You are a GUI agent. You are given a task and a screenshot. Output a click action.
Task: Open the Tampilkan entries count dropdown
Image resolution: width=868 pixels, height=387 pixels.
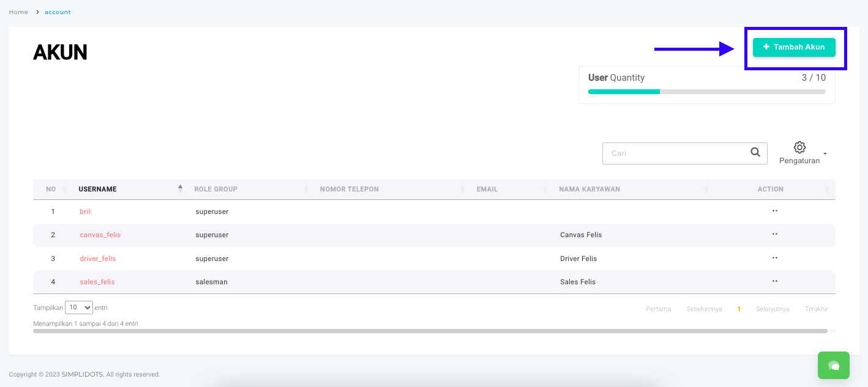pos(78,308)
